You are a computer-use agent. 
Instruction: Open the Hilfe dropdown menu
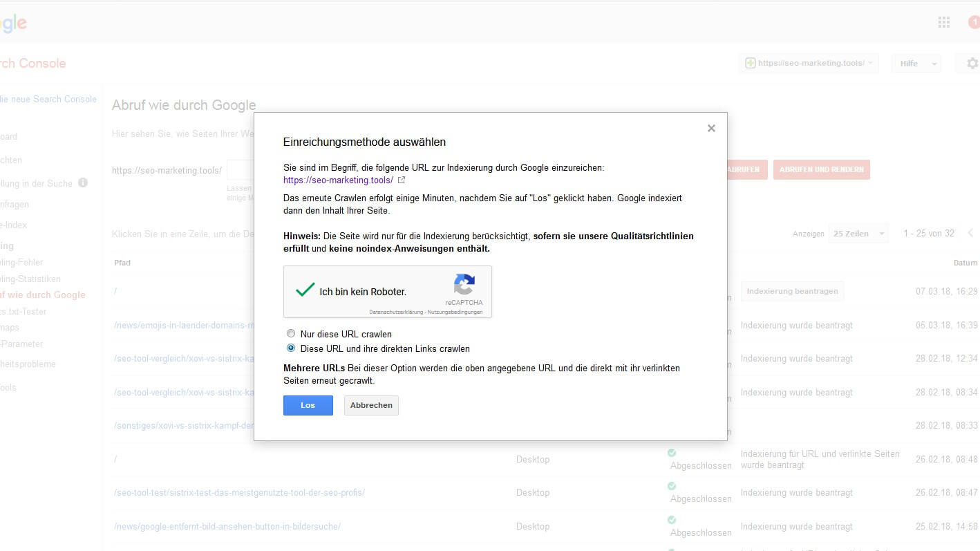916,64
